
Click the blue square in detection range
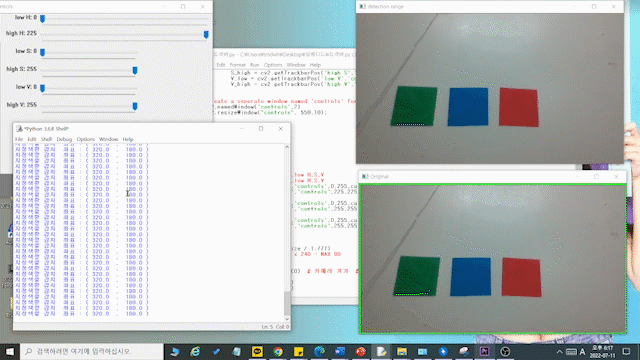468,107
